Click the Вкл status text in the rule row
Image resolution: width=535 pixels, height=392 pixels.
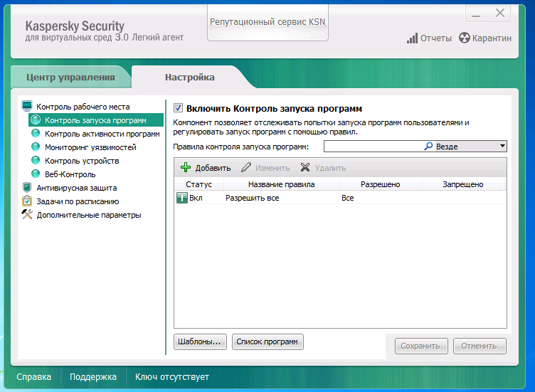coord(196,198)
